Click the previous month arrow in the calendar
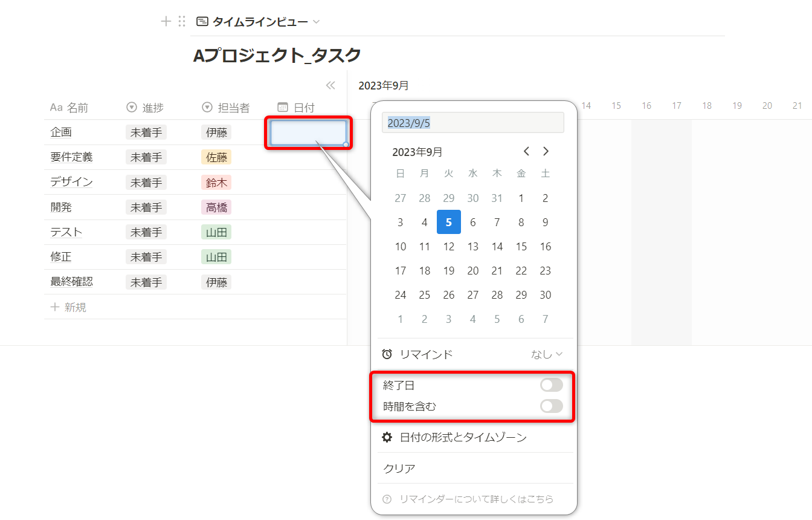 [526, 151]
